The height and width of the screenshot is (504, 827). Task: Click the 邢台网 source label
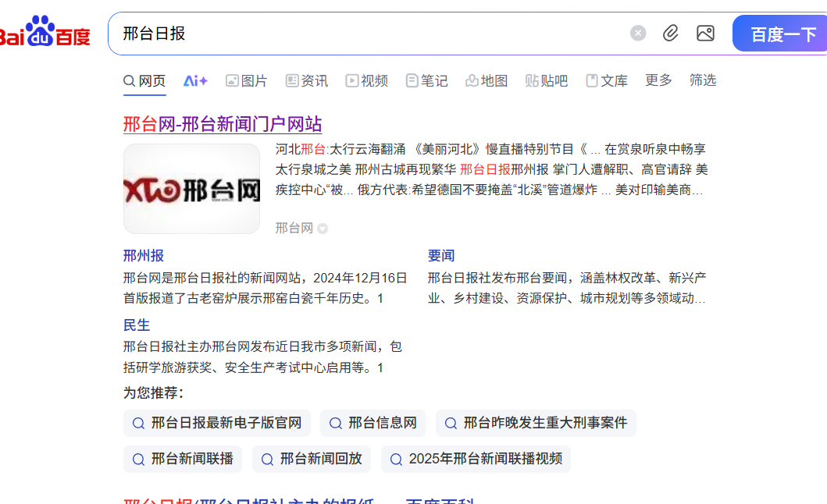(x=294, y=229)
